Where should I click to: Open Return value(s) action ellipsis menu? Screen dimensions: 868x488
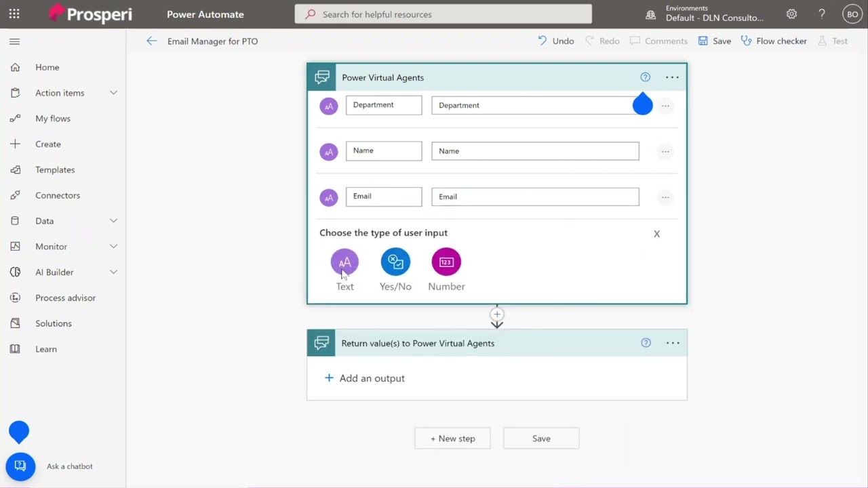point(673,343)
